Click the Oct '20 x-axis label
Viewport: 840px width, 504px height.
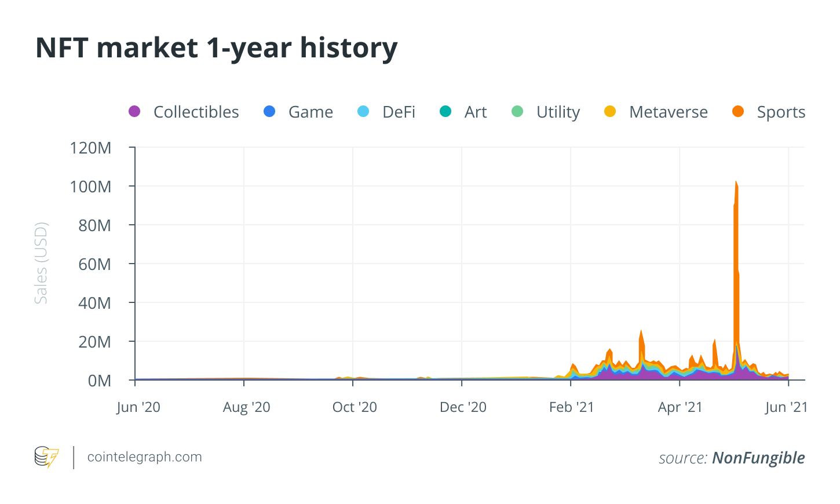click(x=354, y=407)
